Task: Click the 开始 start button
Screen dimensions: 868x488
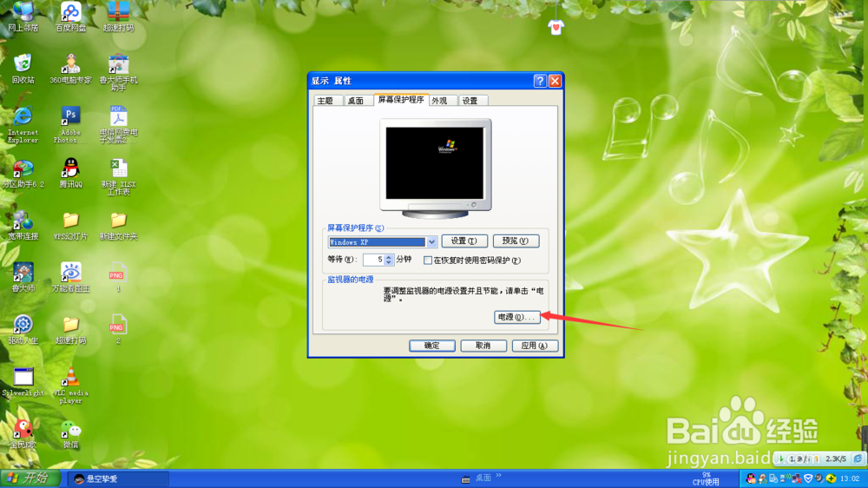Action: (x=30, y=478)
